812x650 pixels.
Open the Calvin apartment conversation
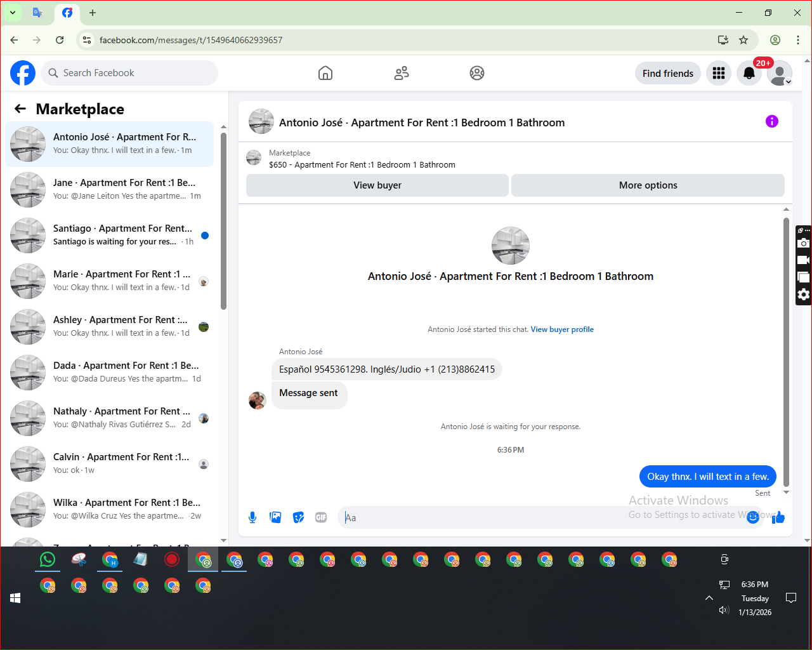[110, 464]
